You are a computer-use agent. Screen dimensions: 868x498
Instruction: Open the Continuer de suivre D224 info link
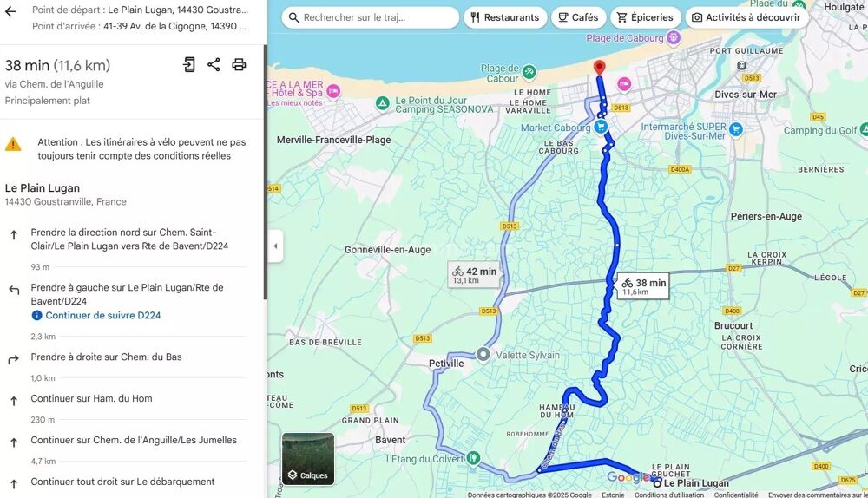tap(96, 316)
